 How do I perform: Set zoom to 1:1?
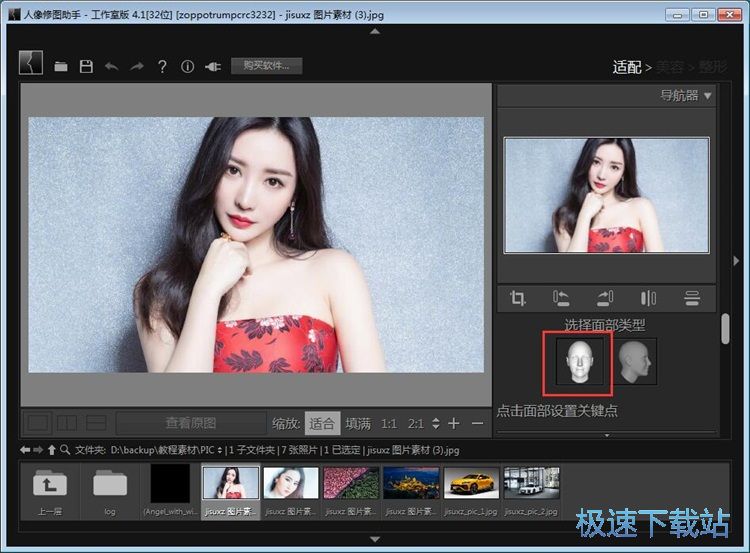(388, 424)
